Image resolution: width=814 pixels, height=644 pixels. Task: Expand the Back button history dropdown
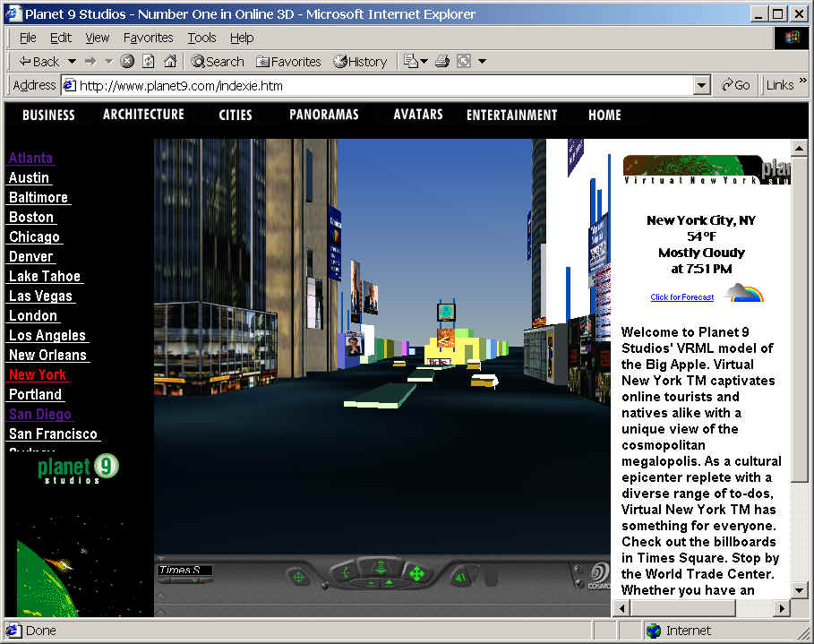click(x=73, y=61)
